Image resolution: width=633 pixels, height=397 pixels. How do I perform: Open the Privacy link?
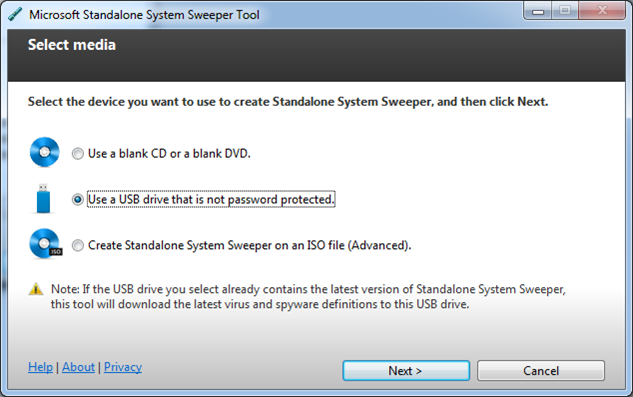(x=123, y=367)
